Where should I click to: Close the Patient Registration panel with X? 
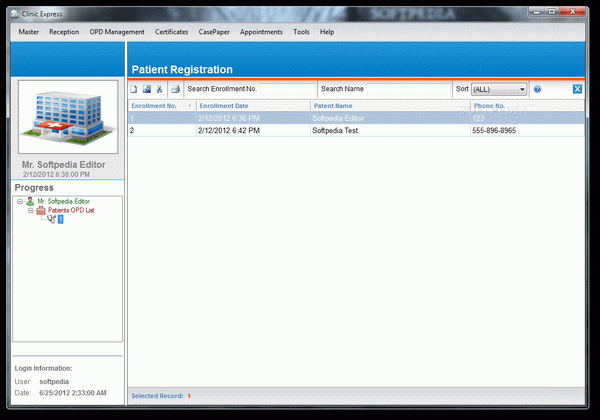click(x=577, y=89)
